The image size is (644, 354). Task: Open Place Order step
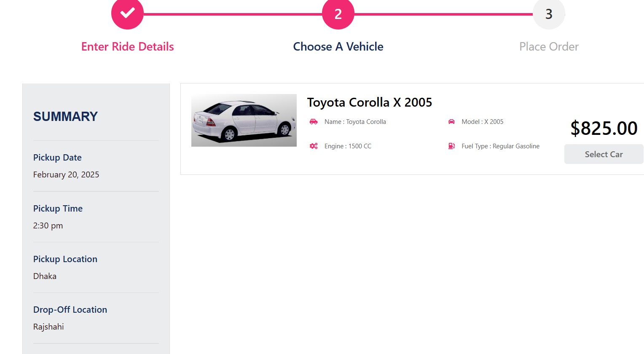pos(549,46)
